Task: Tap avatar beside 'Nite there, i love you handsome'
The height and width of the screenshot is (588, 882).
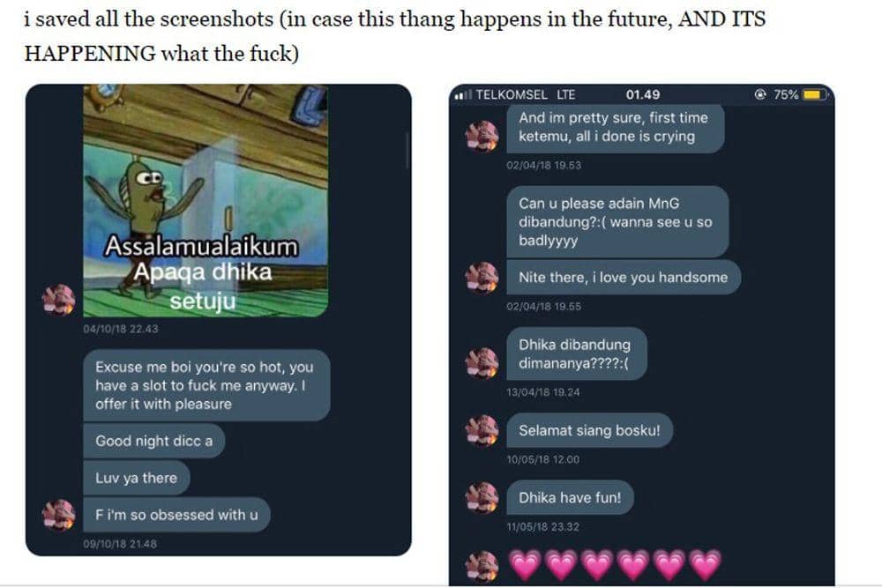Action: click(482, 277)
